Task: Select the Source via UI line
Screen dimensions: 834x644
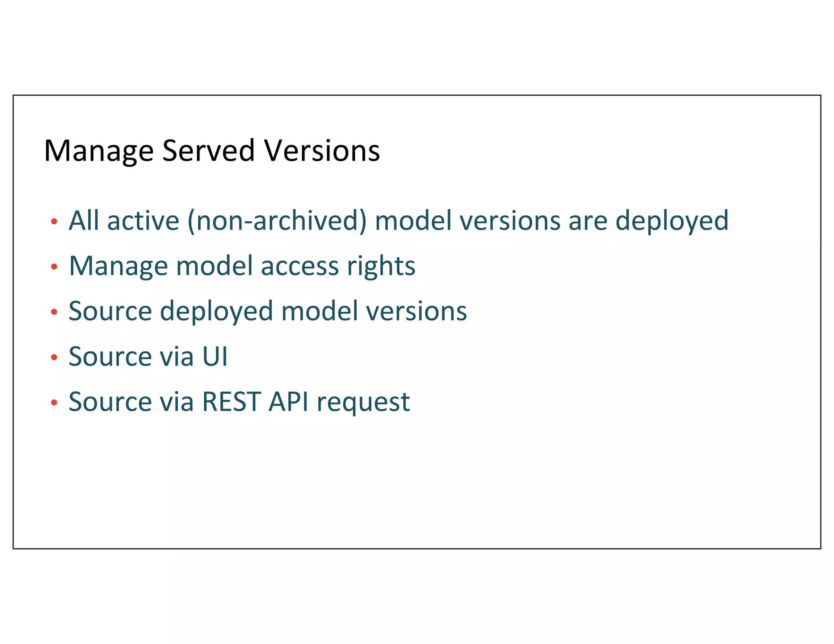Action: (x=148, y=356)
